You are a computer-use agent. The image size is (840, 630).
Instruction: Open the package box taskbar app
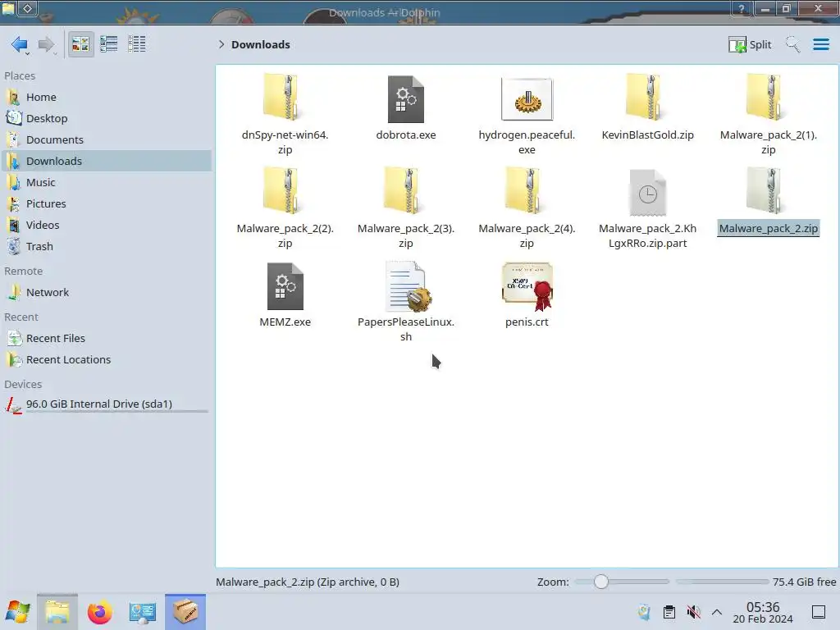pos(185,612)
